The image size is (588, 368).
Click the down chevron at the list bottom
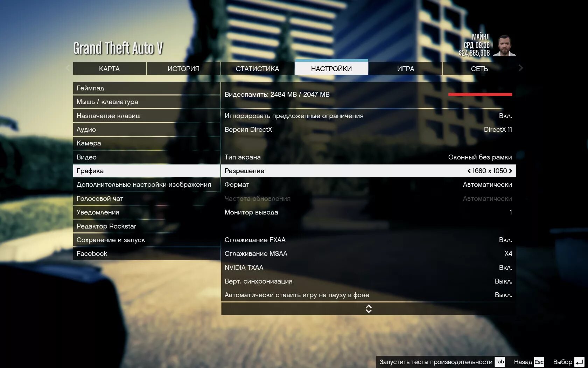click(367, 309)
